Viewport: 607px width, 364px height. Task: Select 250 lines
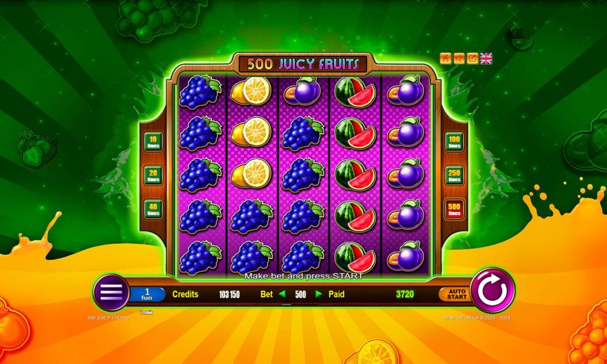[x=454, y=175]
